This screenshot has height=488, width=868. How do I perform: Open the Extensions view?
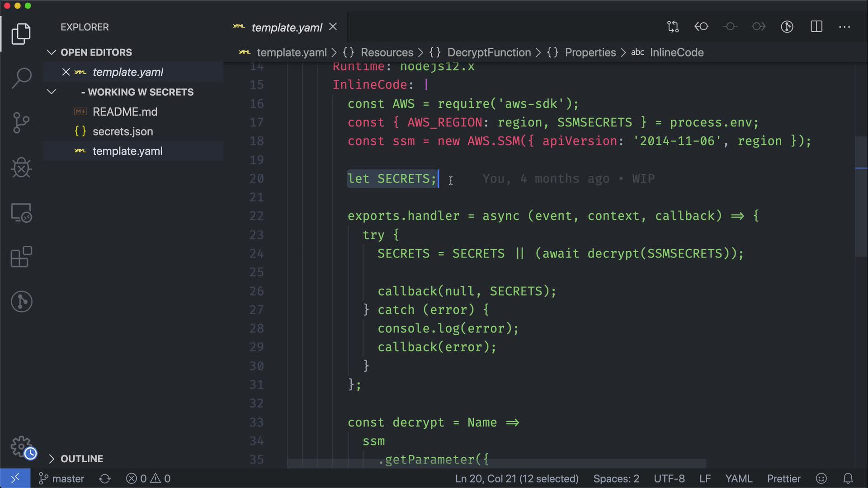(x=21, y=257)
